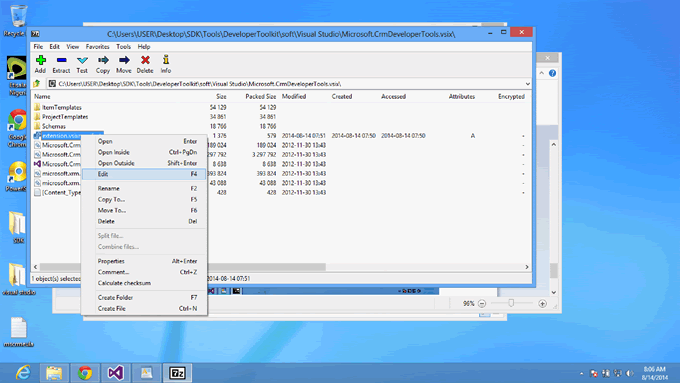The width and height of the screenshot is (680, 383).
Task: Click the Extract toolbar icon
Action: click(x=61, y=64)
